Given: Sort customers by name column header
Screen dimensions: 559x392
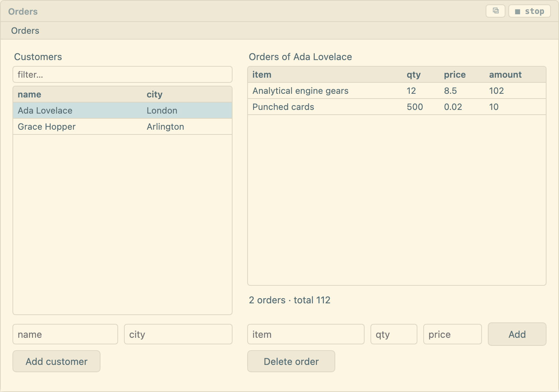Looking at the screenshot, I should point(29,95).
